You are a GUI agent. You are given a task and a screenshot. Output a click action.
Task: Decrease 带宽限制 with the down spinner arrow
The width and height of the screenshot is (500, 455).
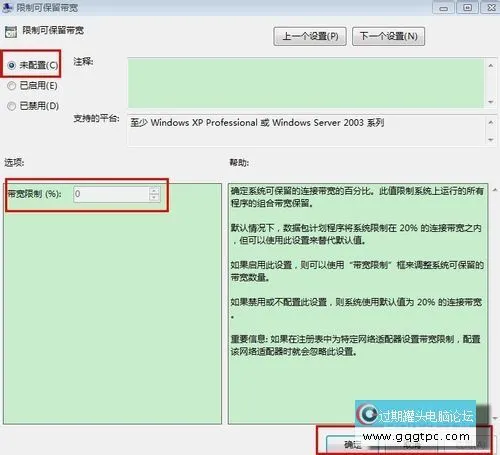point(154,198)
